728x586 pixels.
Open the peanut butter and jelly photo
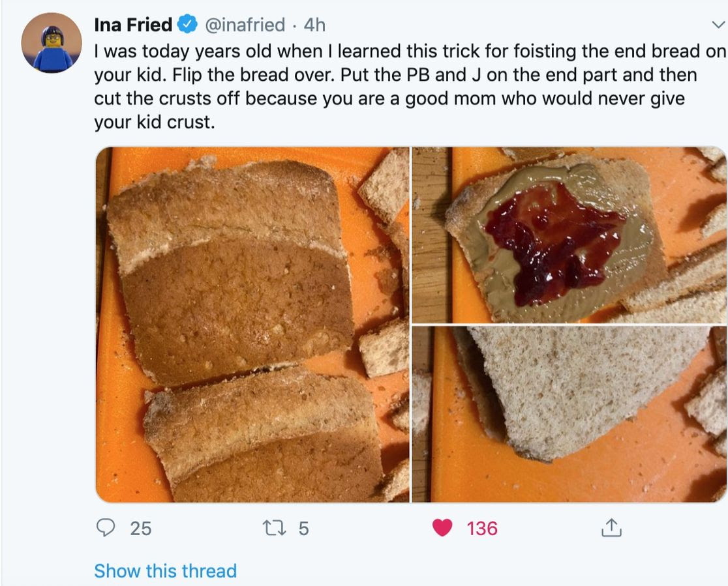[568, 235]
